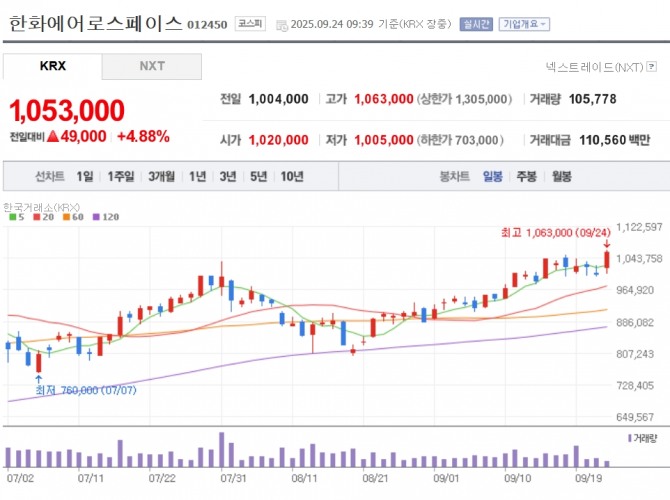Click the 한국거래소(KRX) chart caption

pos(41,207)
